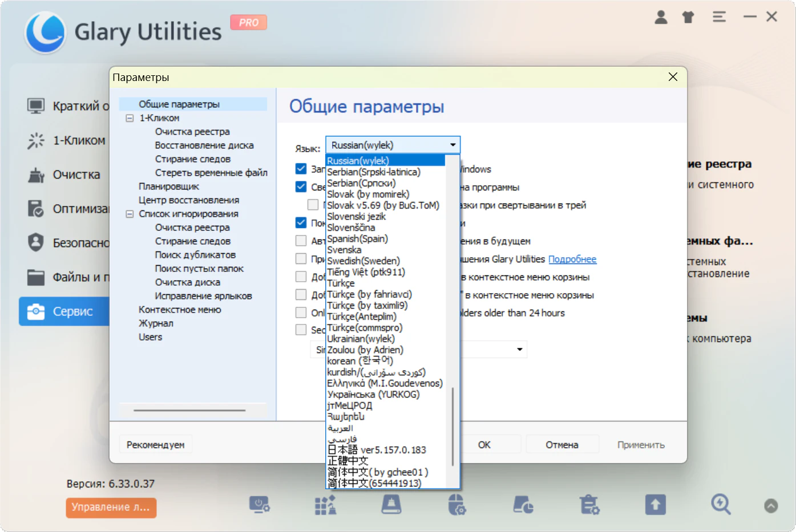
Task: Open the Журнал tree item
Action: (156, 323)
